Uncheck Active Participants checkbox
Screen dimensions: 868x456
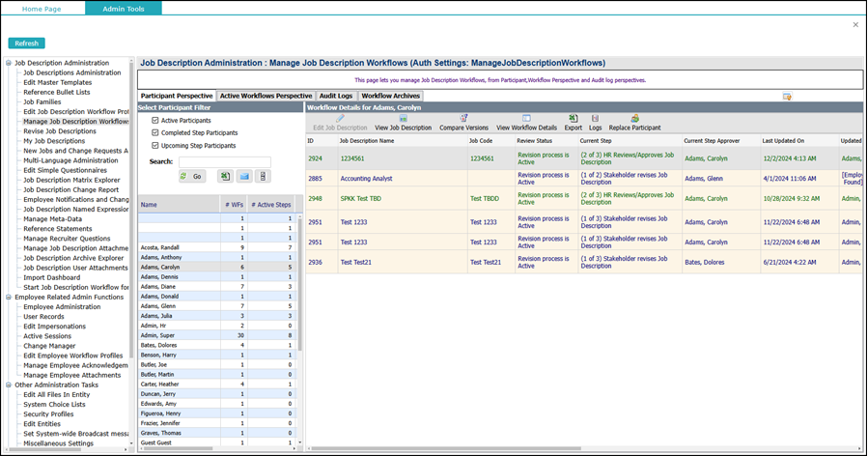(x=155, y=120)
